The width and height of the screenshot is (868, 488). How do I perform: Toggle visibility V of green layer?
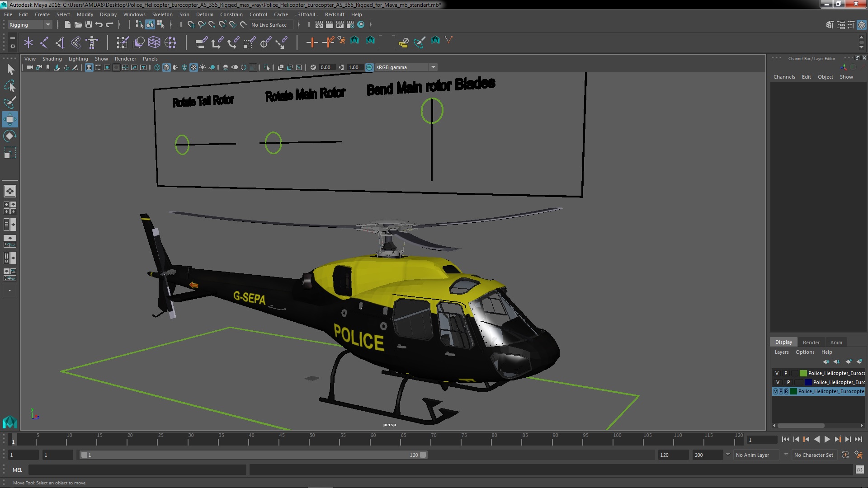pyautogui.click(x=777, y=373)
